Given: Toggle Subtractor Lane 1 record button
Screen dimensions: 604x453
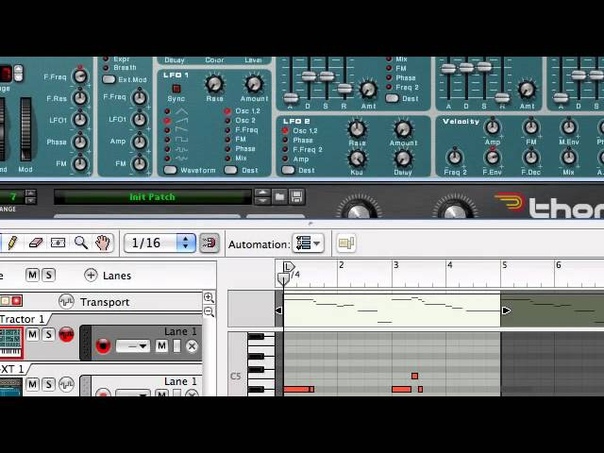Looking at the screenshot, I should (x=103, y=346).
